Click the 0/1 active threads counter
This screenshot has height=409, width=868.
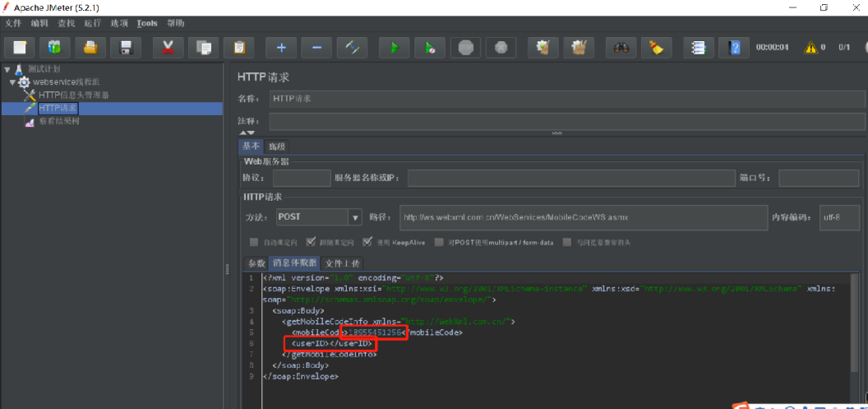844,48
